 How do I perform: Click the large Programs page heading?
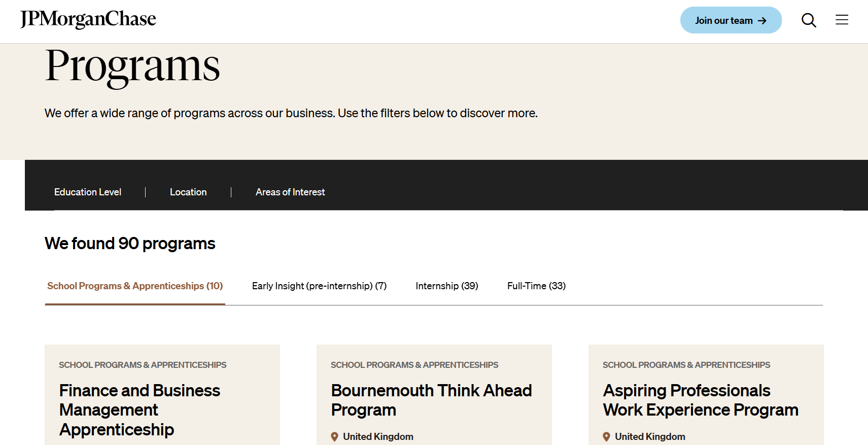pyautogui.click(x=132, y=66)
